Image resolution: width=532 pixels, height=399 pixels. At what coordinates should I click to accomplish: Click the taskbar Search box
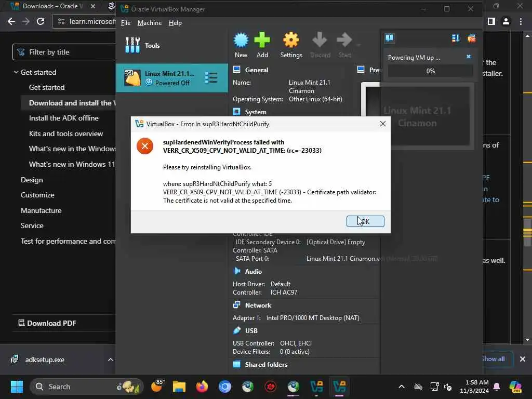tap(87, 387)
